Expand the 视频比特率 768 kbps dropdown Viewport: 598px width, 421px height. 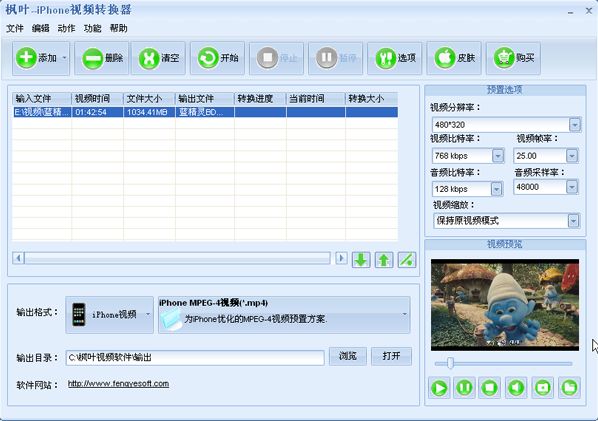tap(497, 156)
